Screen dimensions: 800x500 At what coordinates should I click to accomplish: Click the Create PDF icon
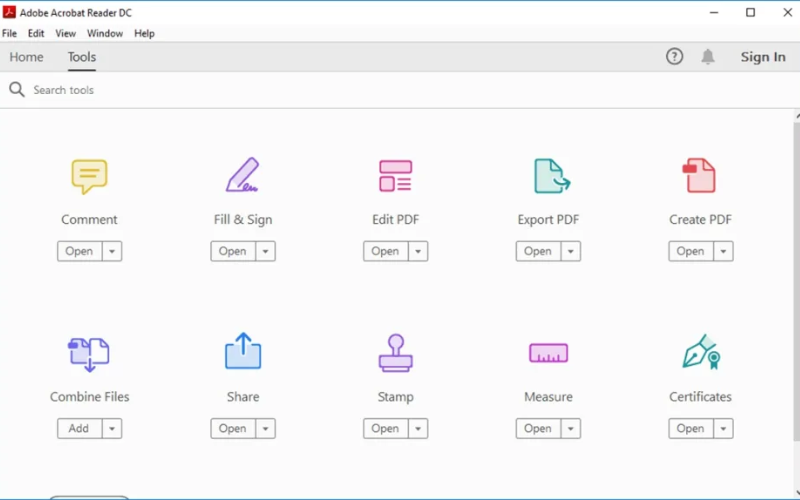click(699, 176)
